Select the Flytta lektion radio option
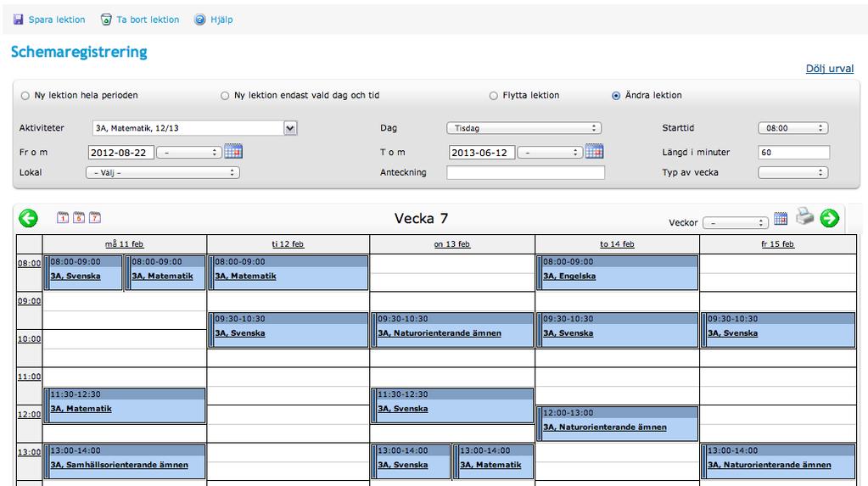 [x=493, y=96]
